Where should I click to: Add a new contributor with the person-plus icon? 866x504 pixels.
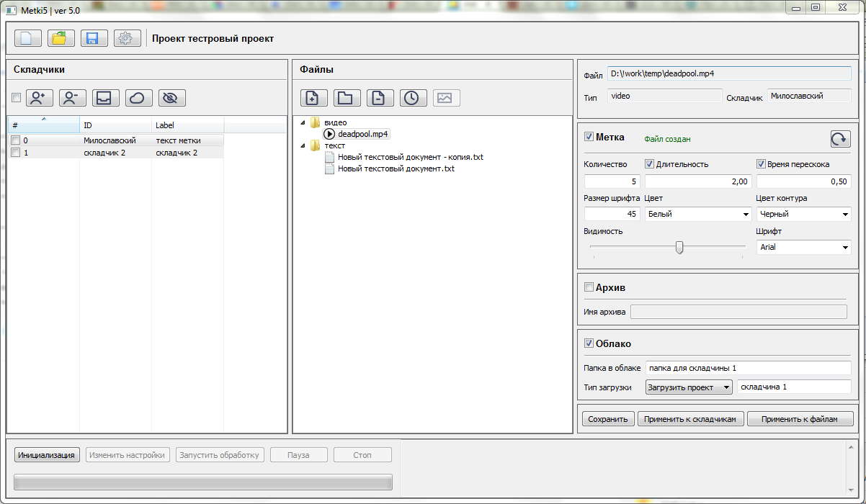(40, 98)
